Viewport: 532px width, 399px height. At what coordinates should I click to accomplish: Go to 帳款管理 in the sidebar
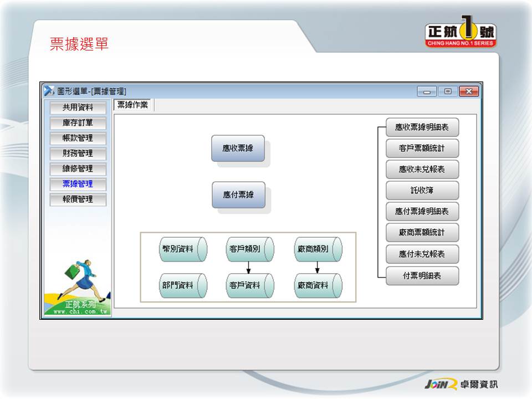click(x=78, y=138)
